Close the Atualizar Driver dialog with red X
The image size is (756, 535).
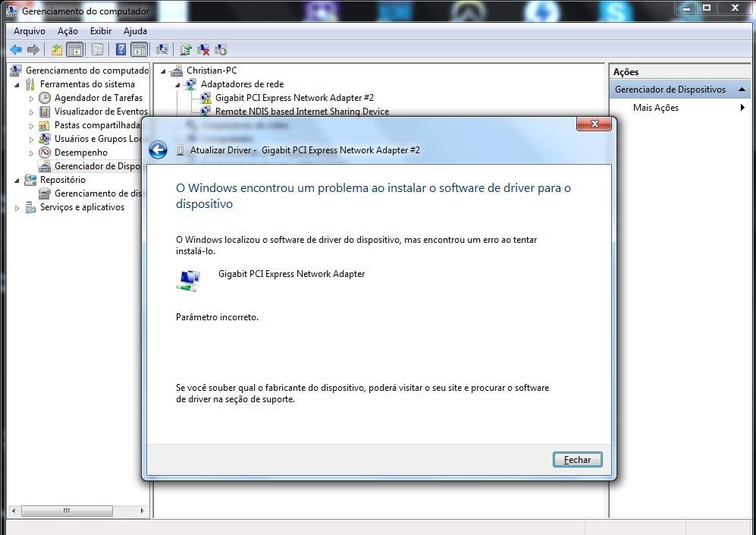[594, 124]
